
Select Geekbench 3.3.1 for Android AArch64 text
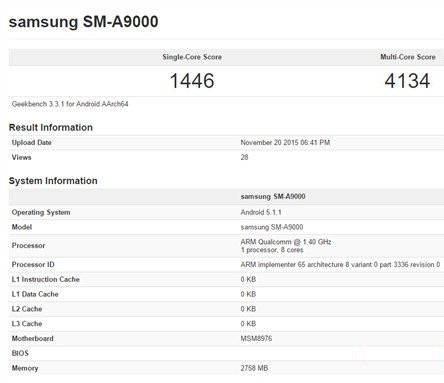tap(70, 104)
